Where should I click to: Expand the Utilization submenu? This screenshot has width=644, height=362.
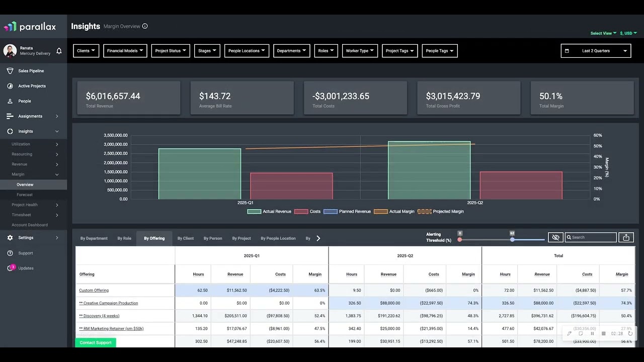tap(33, 144)
